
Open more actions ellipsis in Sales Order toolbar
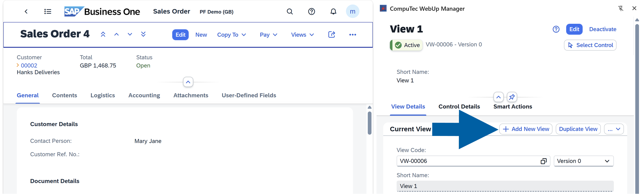(352, 35)
